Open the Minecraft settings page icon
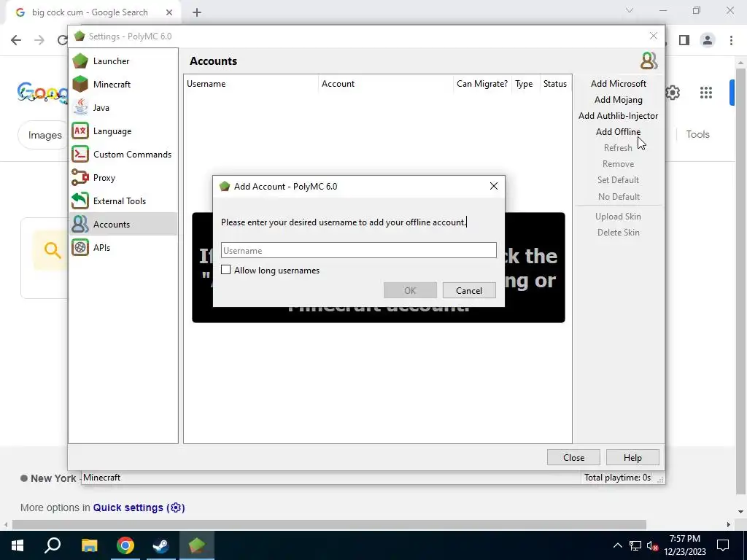The height and width of the screenshot is (560, 747). [80, 85]
